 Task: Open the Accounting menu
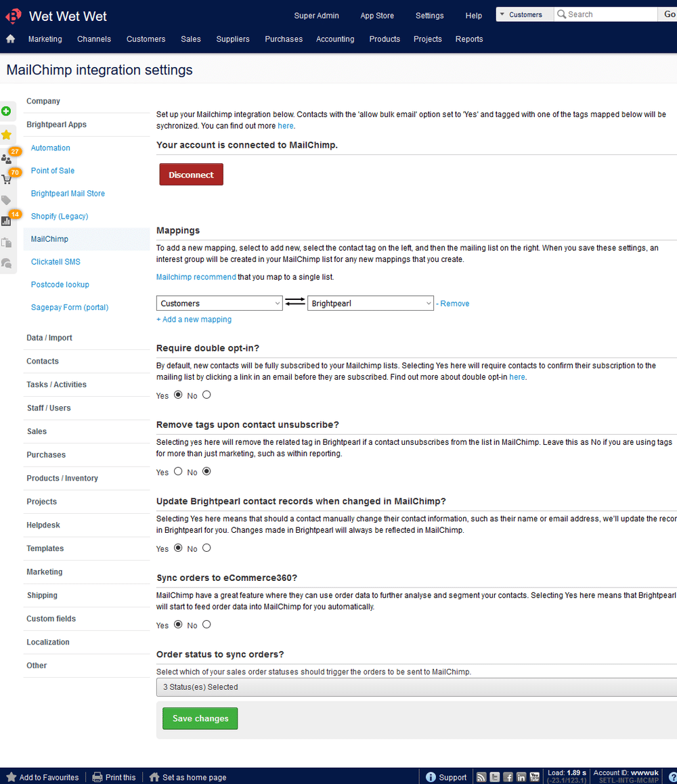pyautogui.click(x=335, y=39)
